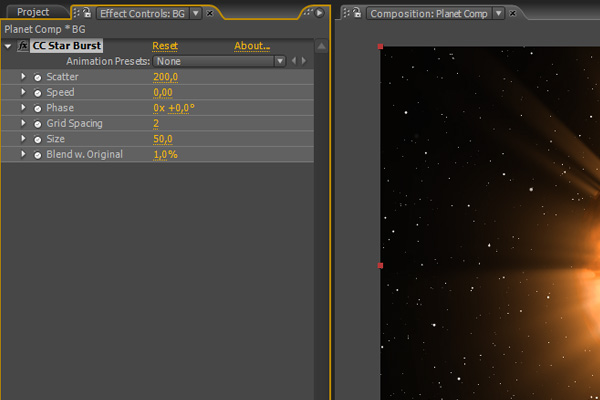Edit the Speed value 0,00
600x400 pixels.
(163, 93)
